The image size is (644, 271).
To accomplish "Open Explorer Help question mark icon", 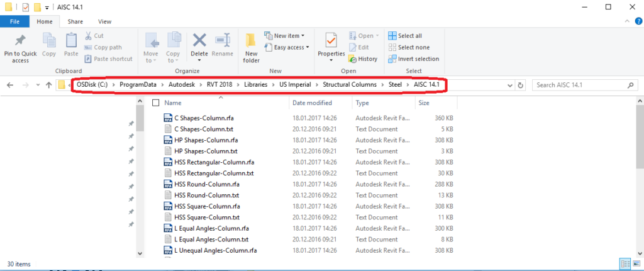I will (638, 21).
